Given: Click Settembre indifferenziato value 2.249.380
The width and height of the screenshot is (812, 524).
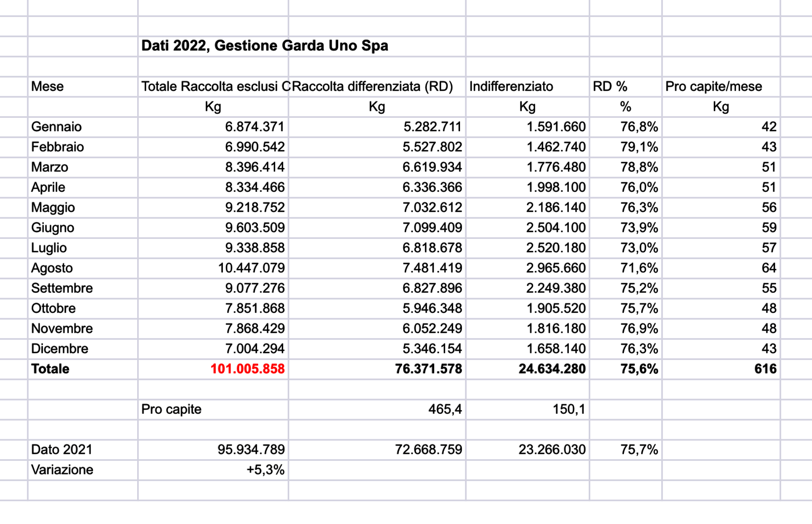Looking at the screenshot, I should pos(556,288).
